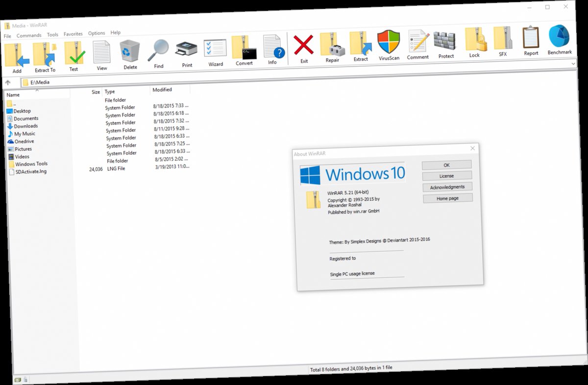
Task: Select the Pictures folder
Action: tap(20, 149)
